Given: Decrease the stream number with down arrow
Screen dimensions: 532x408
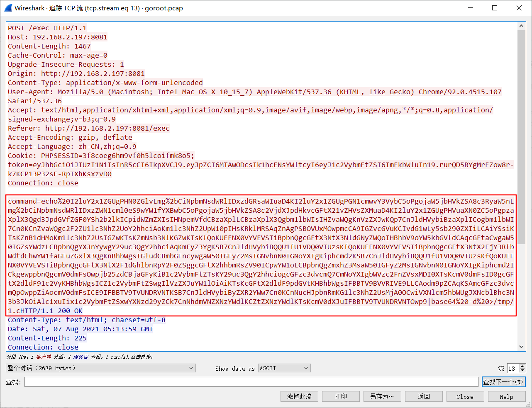Looking at the screenshot, I should pos(522,370).
